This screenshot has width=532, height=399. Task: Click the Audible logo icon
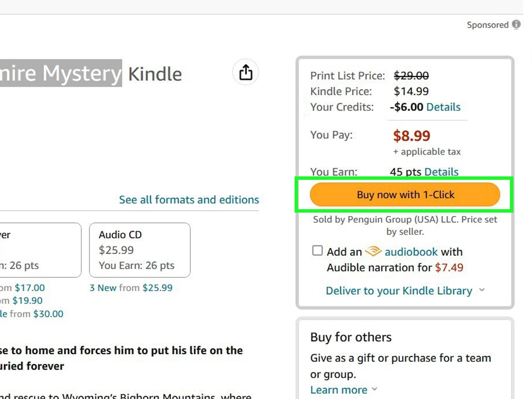click(x=374, y=251)
